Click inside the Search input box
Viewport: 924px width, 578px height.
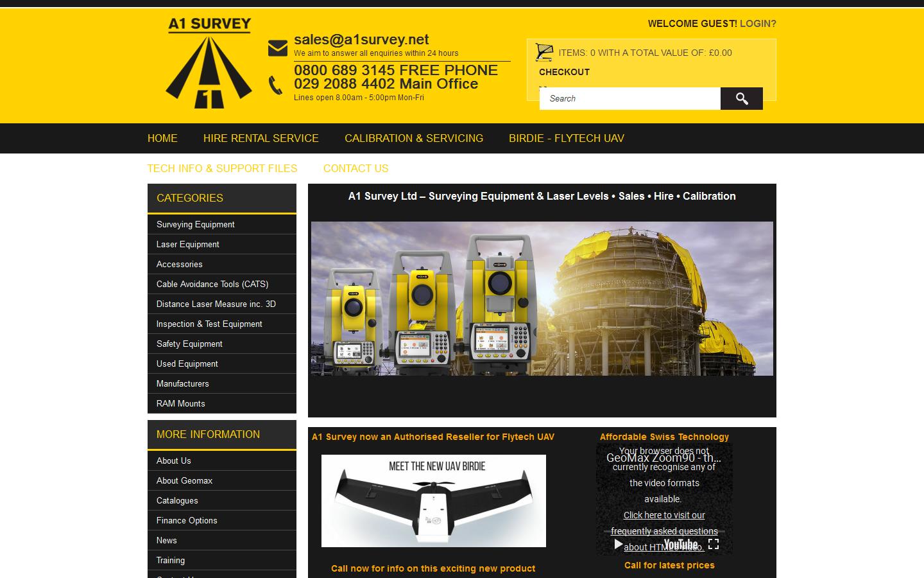(630, 98)
